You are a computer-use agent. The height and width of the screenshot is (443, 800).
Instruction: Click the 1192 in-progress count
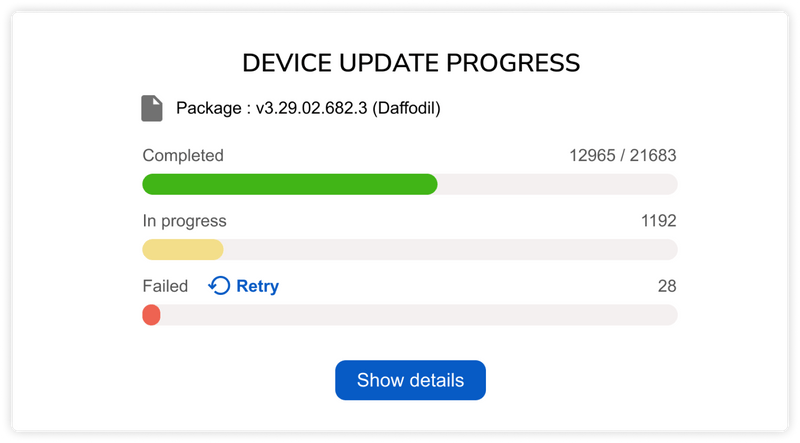click(659, 221)
